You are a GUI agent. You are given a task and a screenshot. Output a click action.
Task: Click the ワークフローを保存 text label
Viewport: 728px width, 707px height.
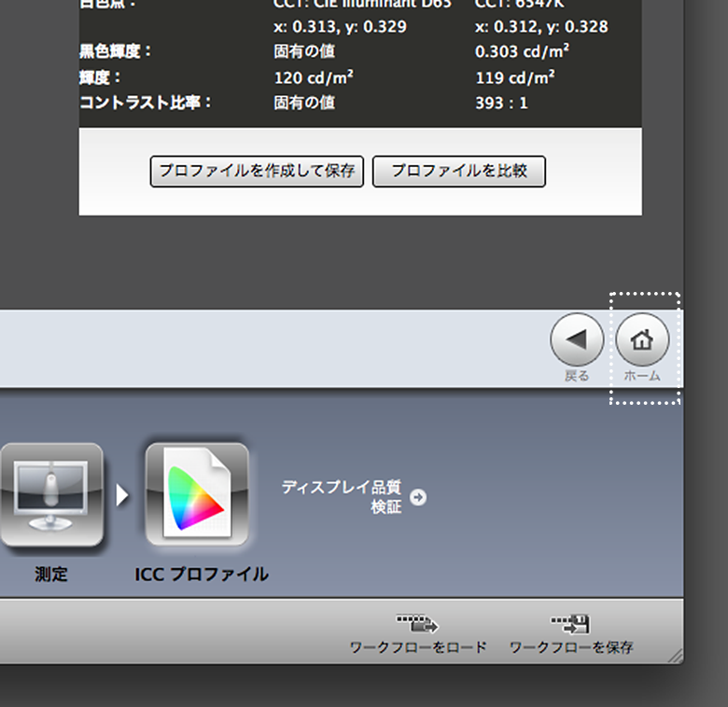coord(571,646)
